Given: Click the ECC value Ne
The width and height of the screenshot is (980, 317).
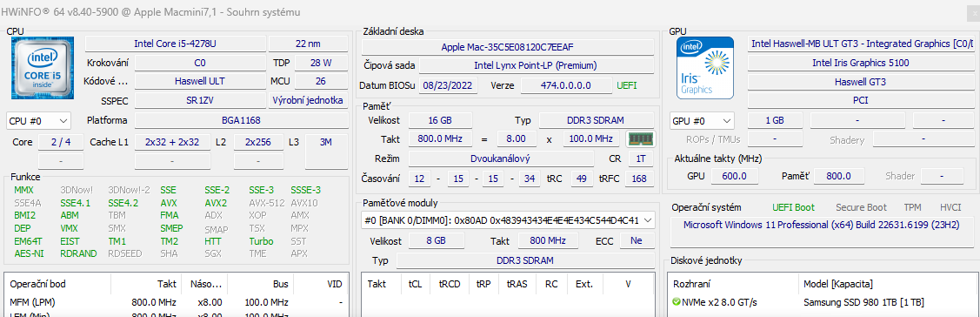Looking at the screenshot, I should pyautogui.click(x=637, y=240).
